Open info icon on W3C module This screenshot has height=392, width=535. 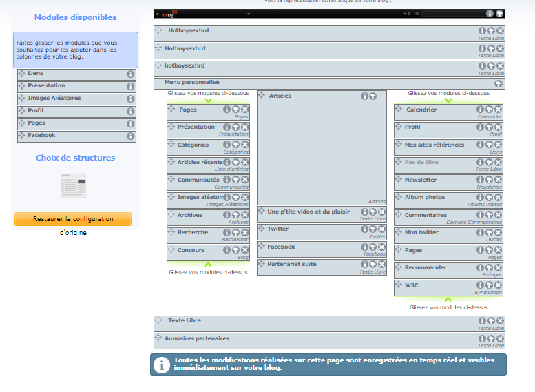481,285
